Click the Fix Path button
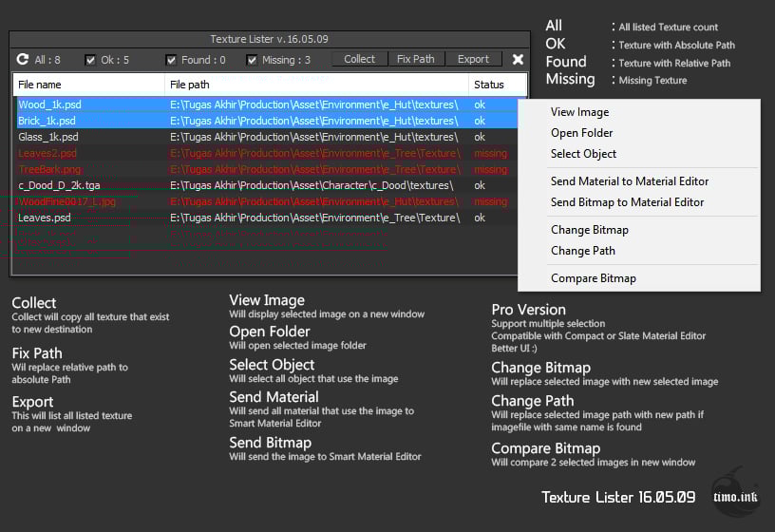The width and height of the screenshot is (775, 532). [x=416, y=59]
